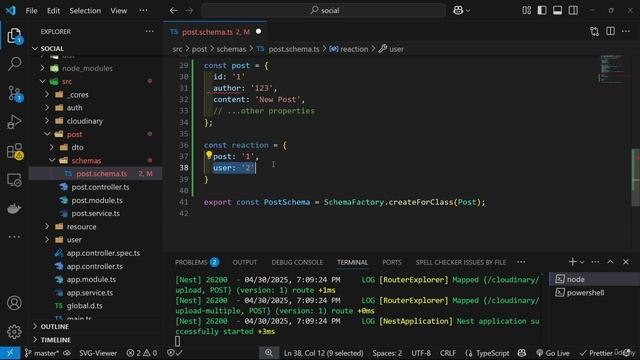Screen dimensions: 640x360
Task: Open View menu
Action: [x=118, y=11]
